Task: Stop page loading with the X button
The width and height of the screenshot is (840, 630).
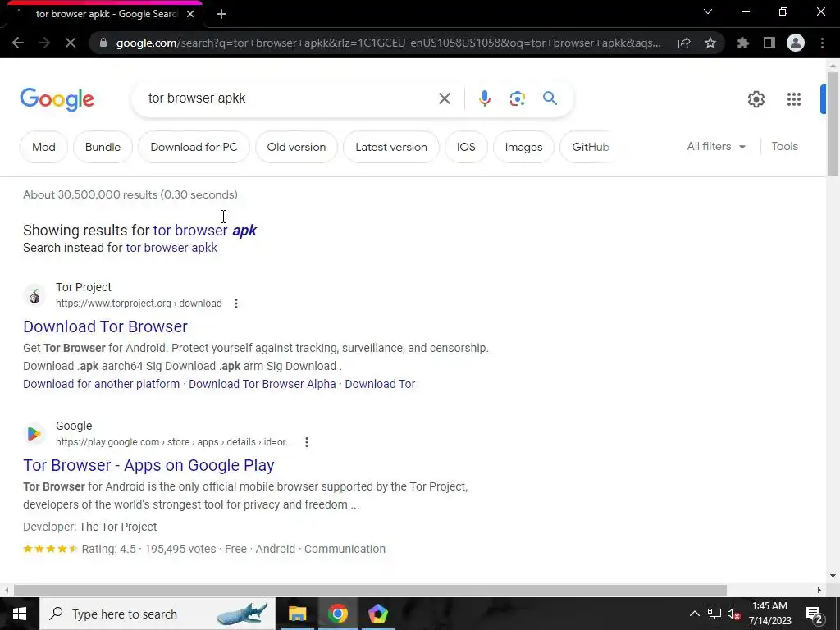Action: click(71, 43)
